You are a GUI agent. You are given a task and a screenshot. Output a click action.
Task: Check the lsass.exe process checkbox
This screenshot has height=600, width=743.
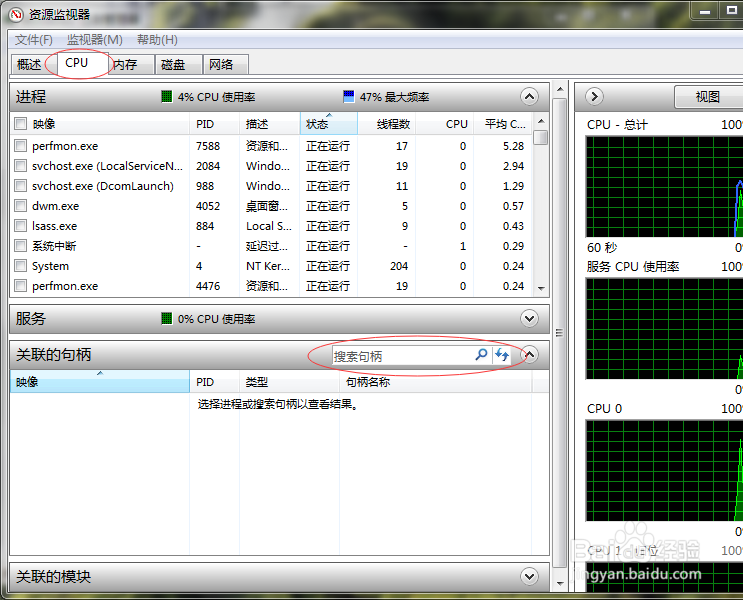click(20, 226)
